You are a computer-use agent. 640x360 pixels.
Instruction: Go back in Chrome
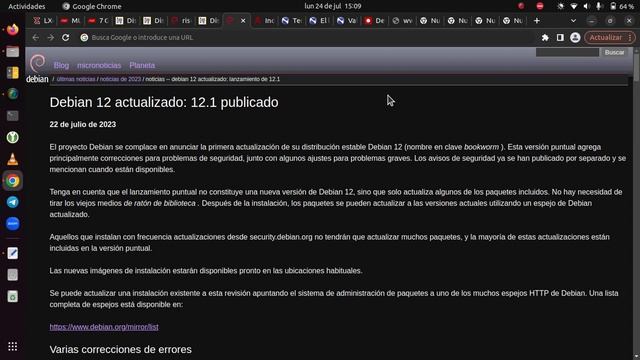(36, 38)
